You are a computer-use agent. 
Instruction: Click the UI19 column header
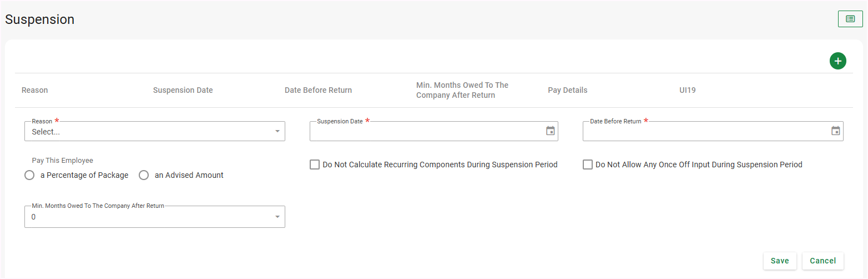coord(687,90)
